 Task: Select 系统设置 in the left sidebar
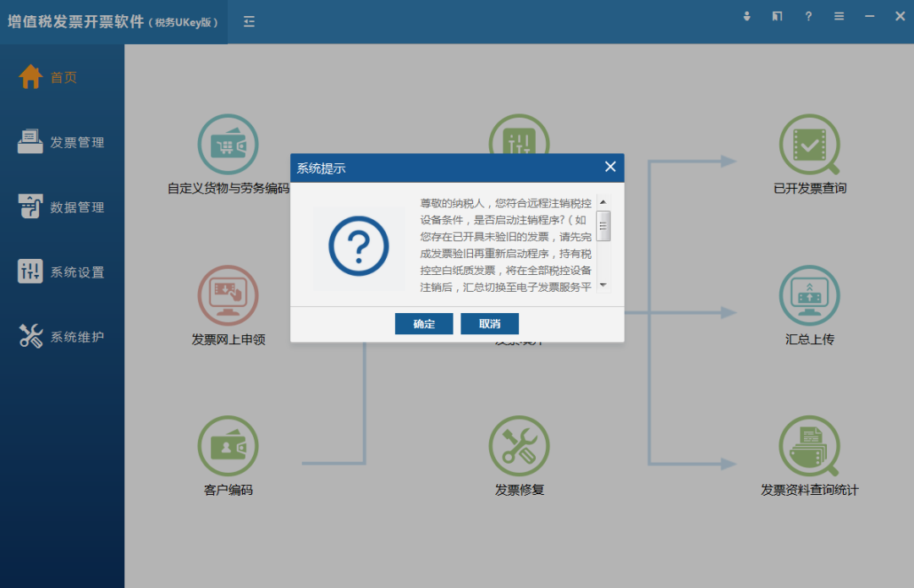(59, 272)
